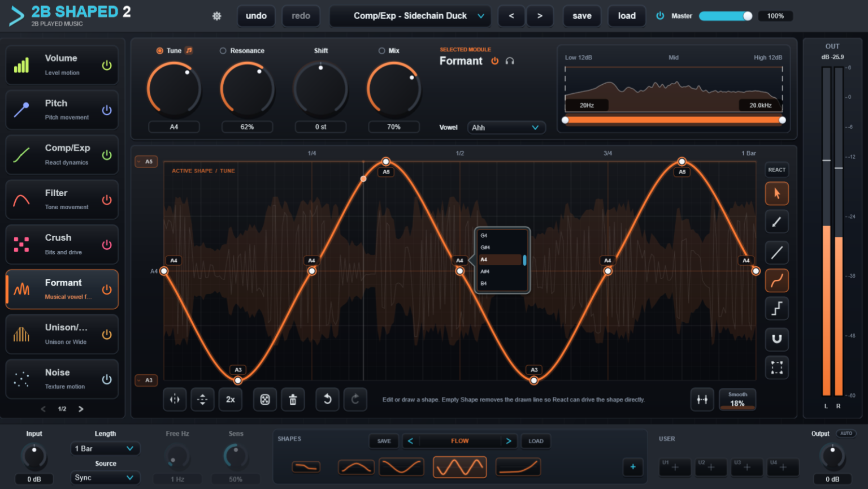Open settings with the gear icon
The image size is (868, 489).
[x=216, y=16]
